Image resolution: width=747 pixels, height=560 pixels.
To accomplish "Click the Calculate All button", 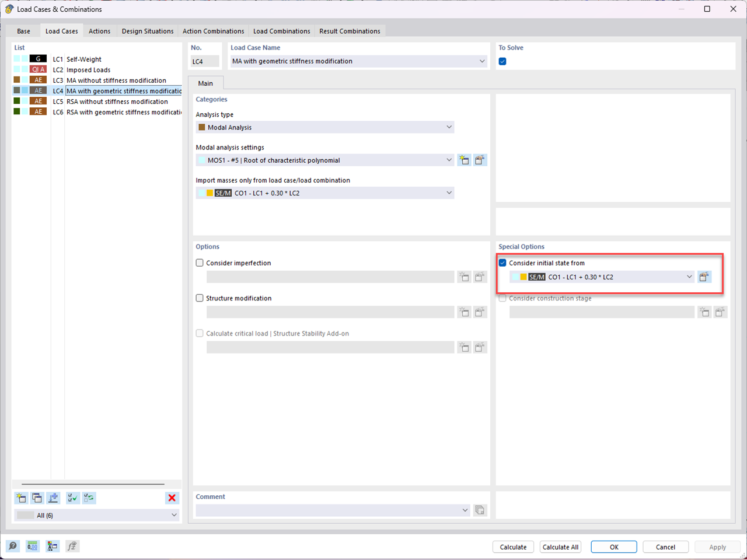I will pyautogui.click(x=560, y=547).
